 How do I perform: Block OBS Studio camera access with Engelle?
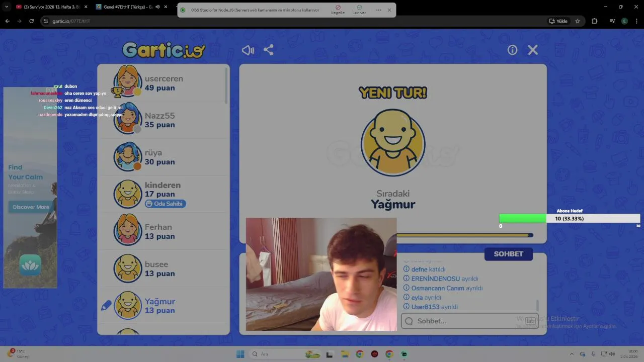tap(338, 10)
